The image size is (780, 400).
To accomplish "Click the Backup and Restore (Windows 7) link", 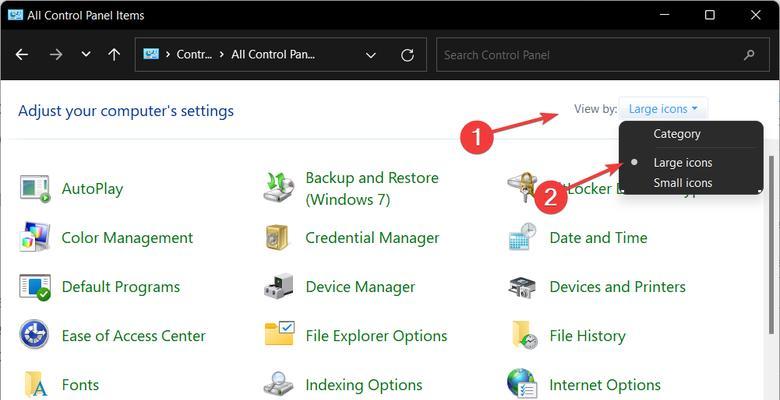I will click(372, 189).
